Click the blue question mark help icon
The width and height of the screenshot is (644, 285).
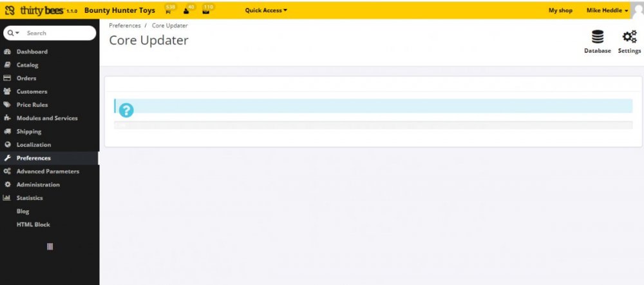click(126, 110)
